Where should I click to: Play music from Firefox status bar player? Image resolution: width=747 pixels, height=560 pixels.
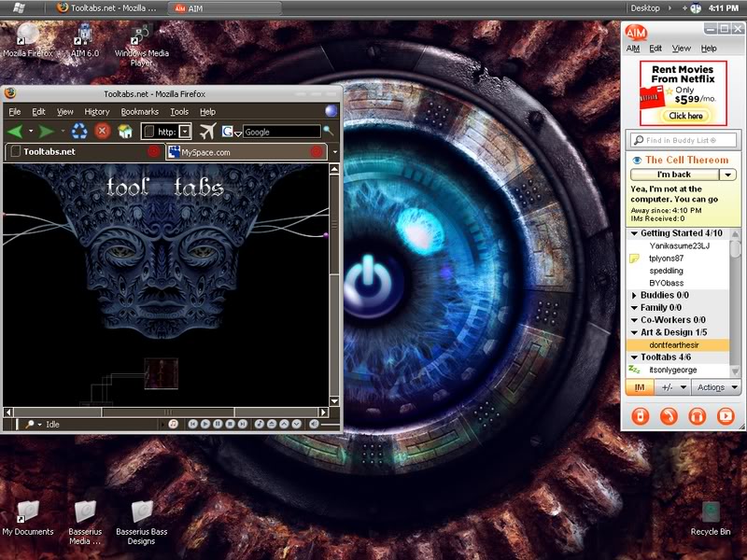(x=205, y=424)
